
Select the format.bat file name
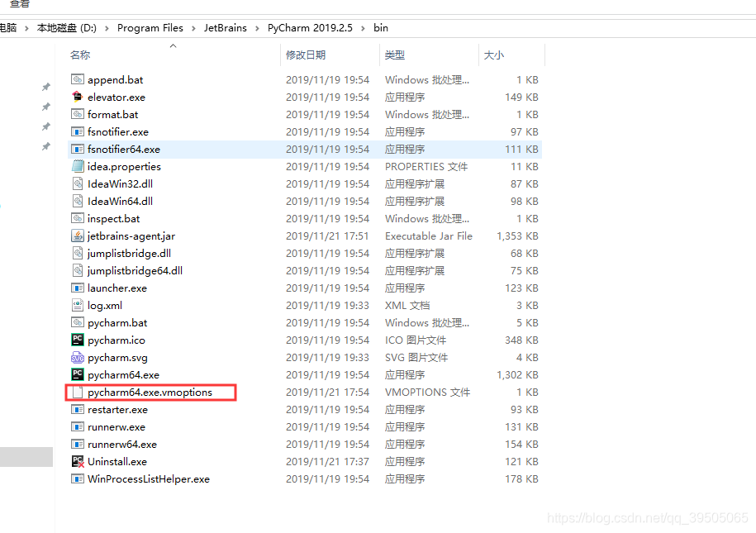click(113, 114)
